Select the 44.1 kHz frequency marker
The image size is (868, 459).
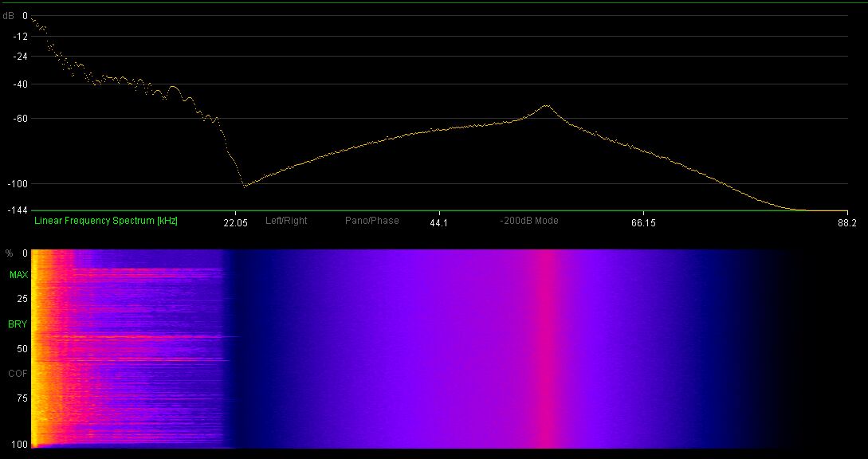tap(438, 222)
